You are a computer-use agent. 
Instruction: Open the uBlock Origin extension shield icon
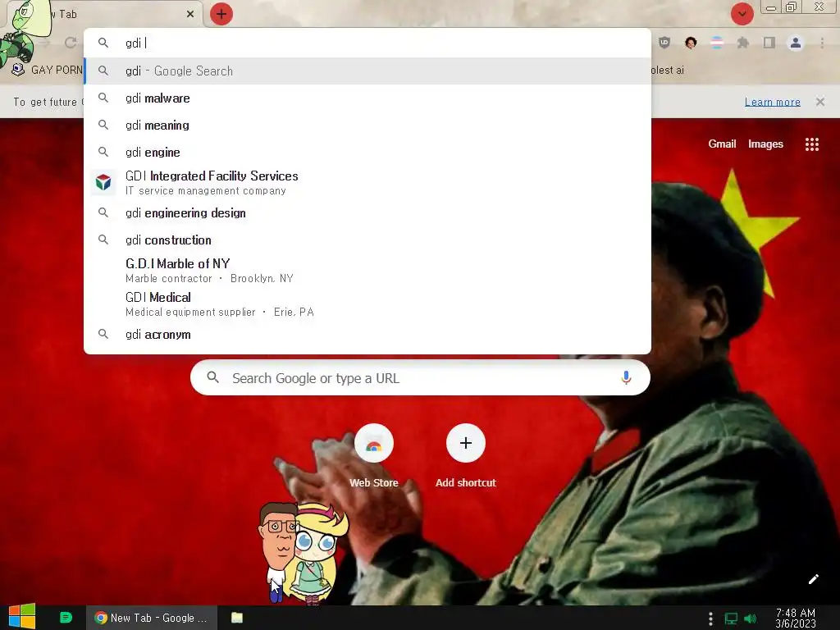[x=664, y=43]
